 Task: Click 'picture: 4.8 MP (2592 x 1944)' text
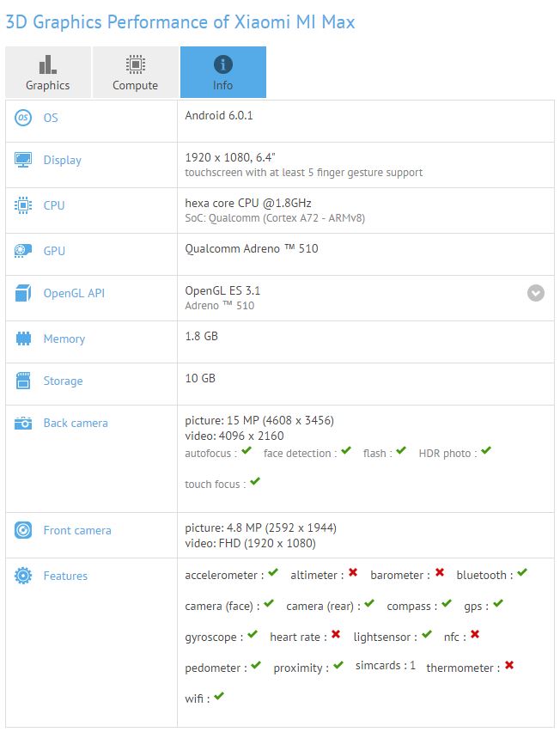261,528
